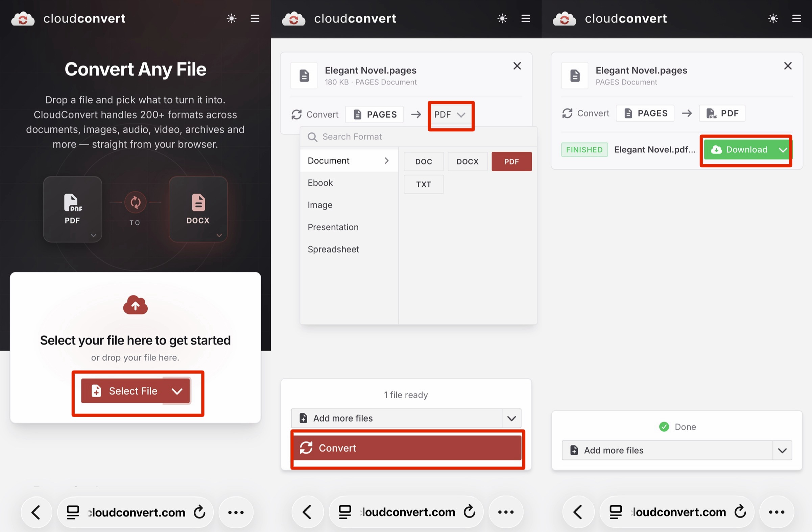Viewport: 812px width, 532px height.
Task: Click the PDF output format in right panel
Action: click(x=722, y=113)
